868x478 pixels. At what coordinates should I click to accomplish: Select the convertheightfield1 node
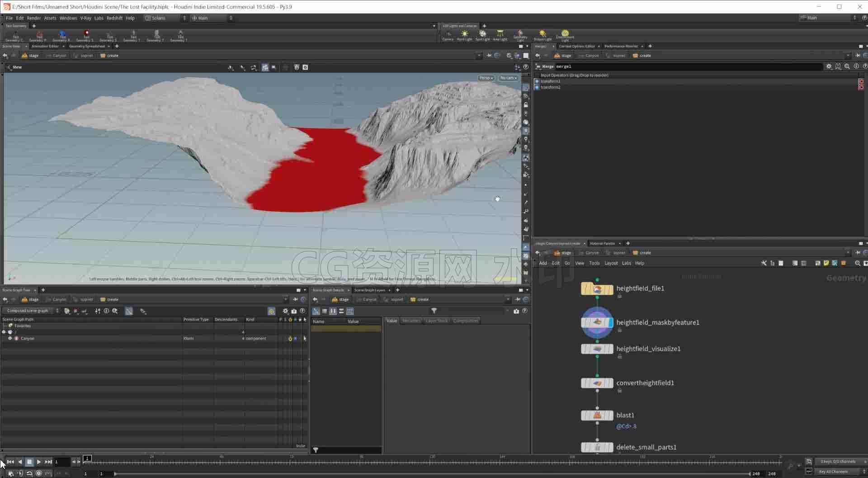[x=597, y=383]
